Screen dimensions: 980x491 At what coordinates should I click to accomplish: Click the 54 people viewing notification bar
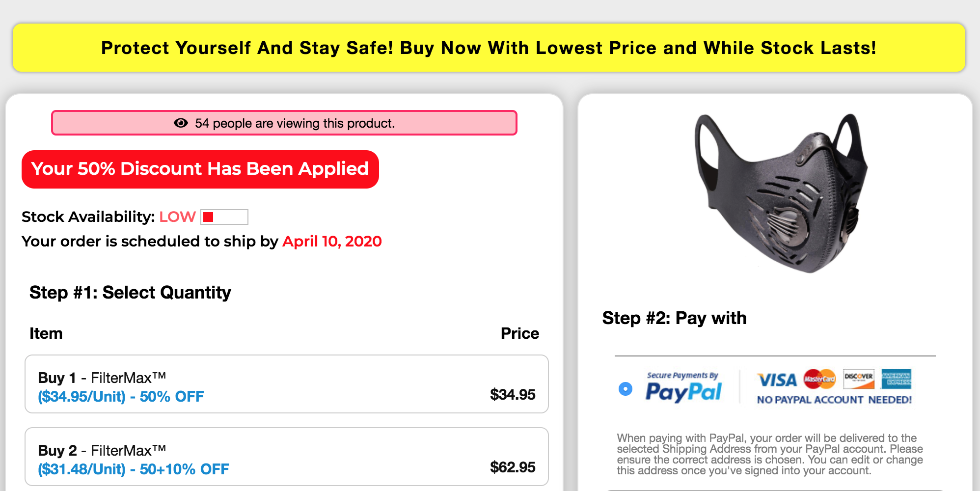click(x=284, y=123)
